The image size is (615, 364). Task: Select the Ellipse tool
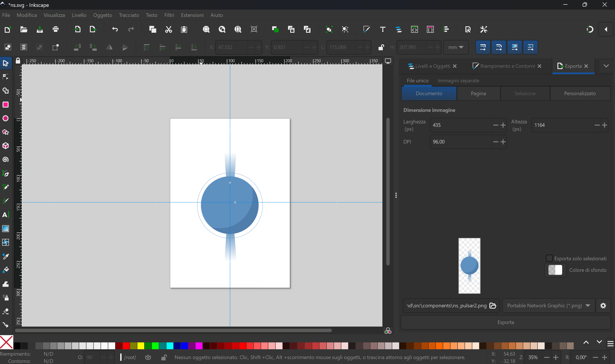point(5,118)
